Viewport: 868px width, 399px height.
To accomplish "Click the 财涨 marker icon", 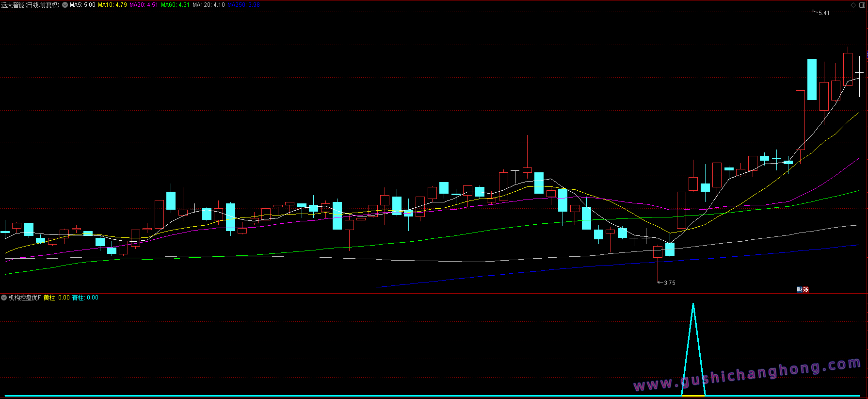I will point(803,290).
